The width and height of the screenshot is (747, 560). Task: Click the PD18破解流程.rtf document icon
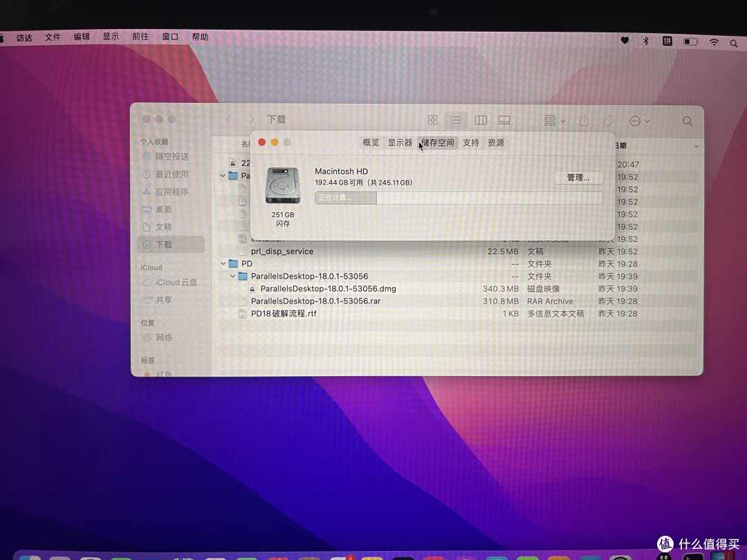[243, 314]
